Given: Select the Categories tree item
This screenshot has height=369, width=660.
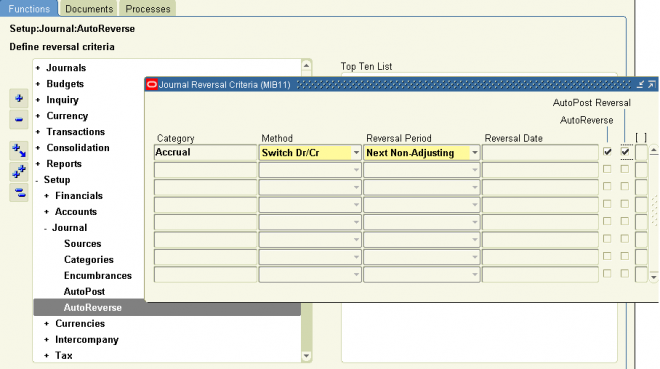Looking at the screenshot, I should [89, 260].
